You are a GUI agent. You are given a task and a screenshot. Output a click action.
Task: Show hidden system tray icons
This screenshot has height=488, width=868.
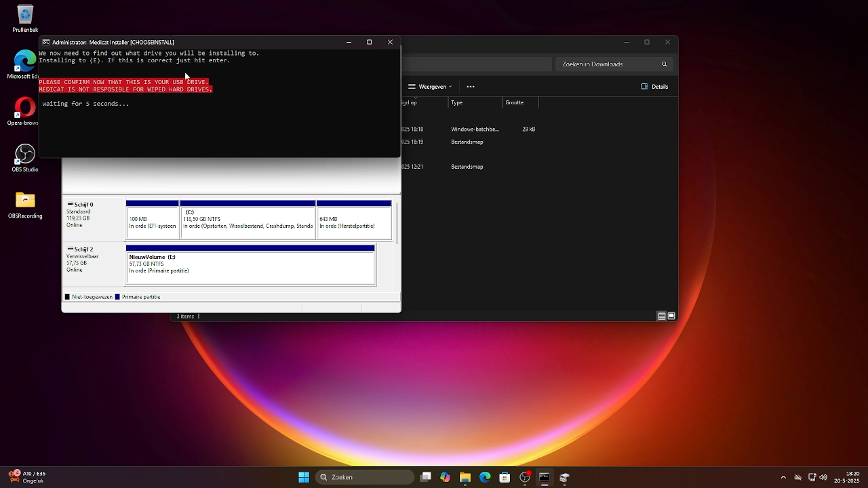[783, 477]
